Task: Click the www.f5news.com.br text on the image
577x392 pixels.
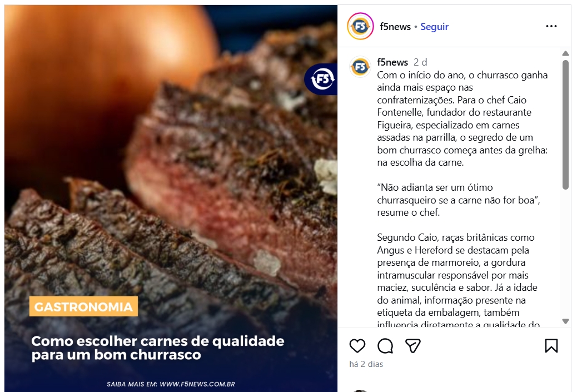Action: (197, 384)
